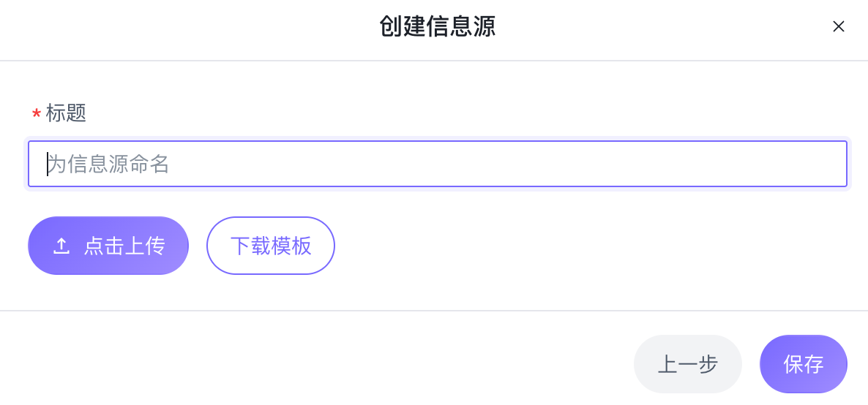Click the purple 保存 button
This screenshot has height=405, width=868.
tap(803, 364)
